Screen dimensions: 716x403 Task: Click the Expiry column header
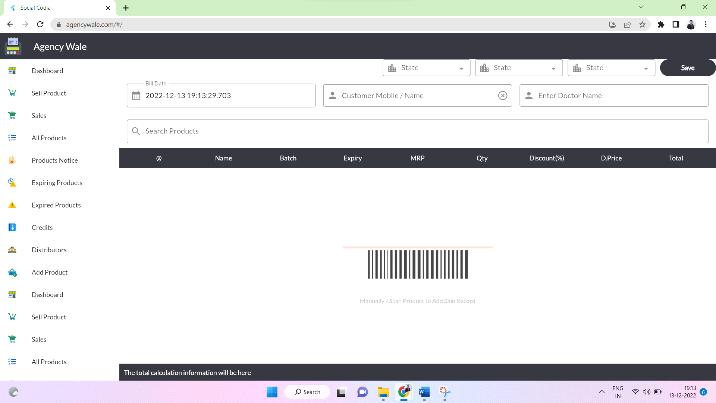(353, 158)
